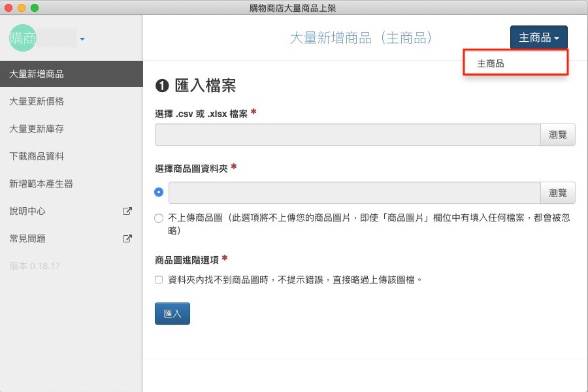
Task: Toggle the 主商品 dropdown button
Action: click(x=538, y=37)
